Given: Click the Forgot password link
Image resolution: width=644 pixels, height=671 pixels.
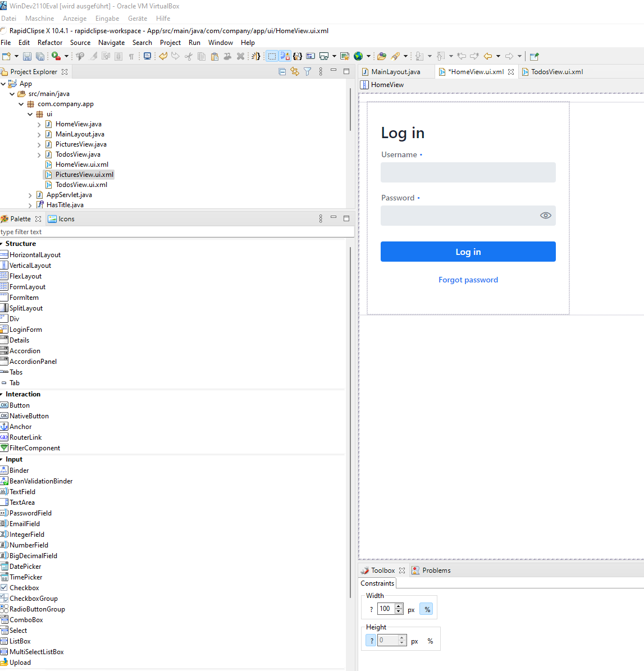Looking at the screenshot, I should (x=468, y=280).
